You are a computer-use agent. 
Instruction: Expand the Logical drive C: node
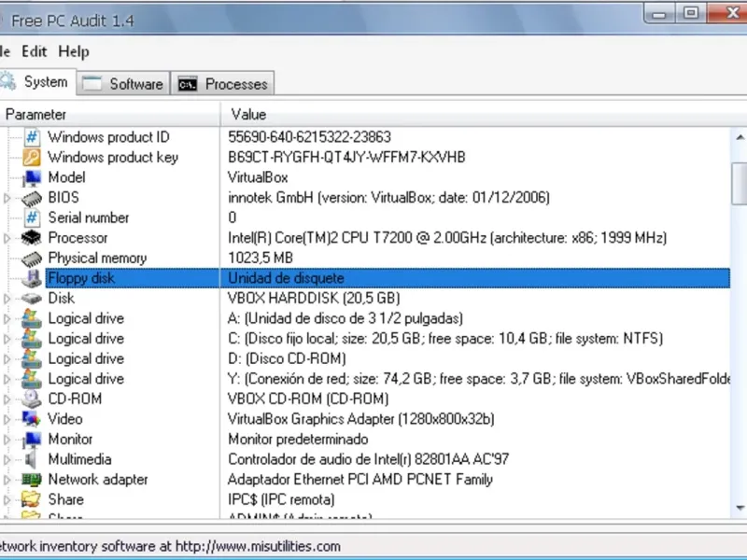pyautogui.click(x=7, y=339)
